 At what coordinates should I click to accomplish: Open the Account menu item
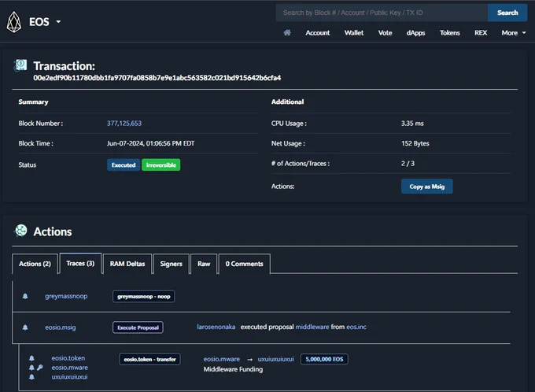click(x=318, y=33)
